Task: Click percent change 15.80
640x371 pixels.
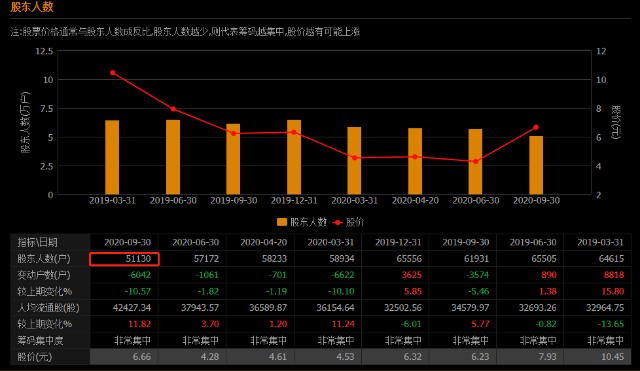Action: tap(613, 291)
